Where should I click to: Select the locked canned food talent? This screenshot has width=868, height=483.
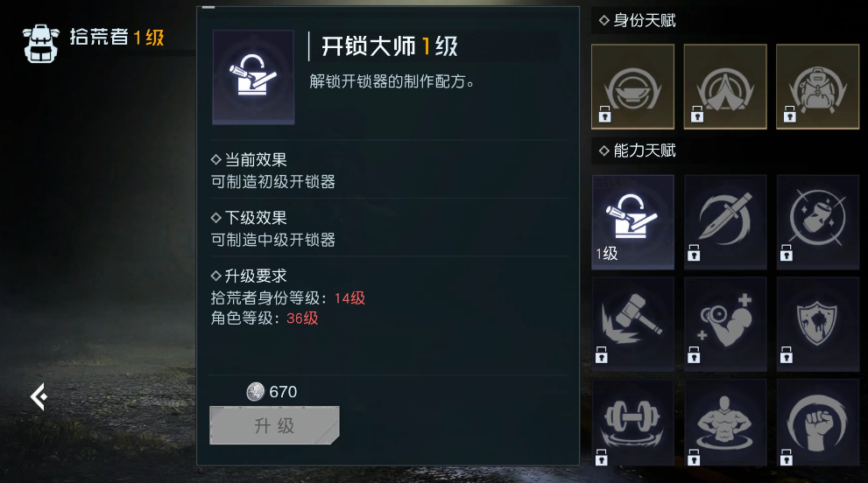point(817,222)
